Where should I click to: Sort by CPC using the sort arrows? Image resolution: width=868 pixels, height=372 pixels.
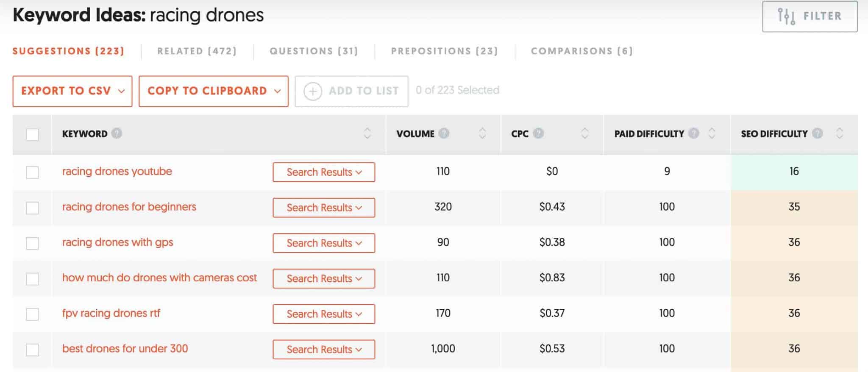[585, 133]
